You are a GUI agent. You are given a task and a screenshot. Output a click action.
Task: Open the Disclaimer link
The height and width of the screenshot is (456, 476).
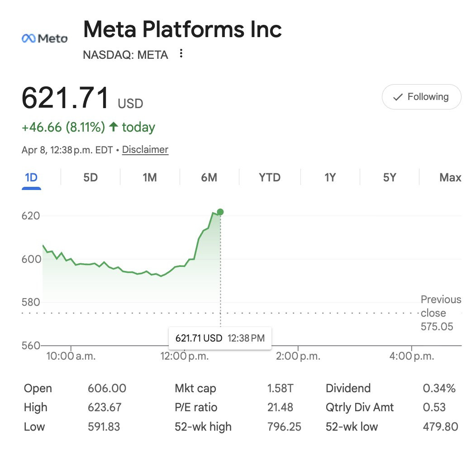click(x=145, y=150)
